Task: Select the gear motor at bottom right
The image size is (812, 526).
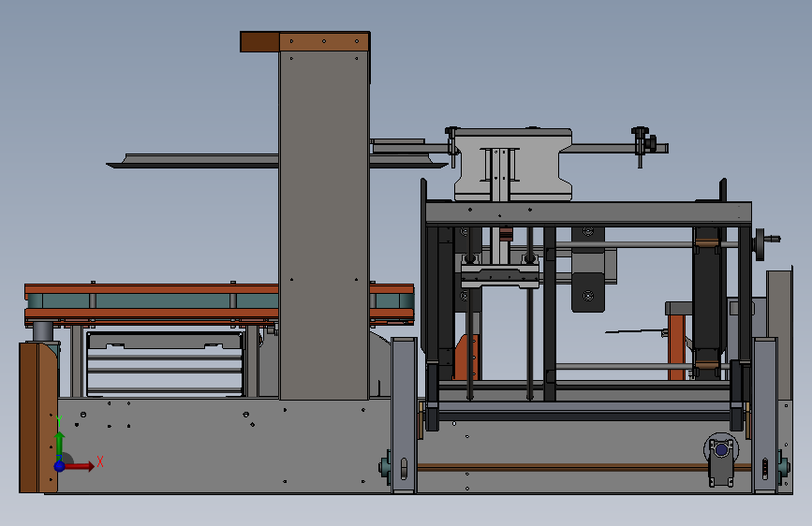Action: [x=721, y=459]
